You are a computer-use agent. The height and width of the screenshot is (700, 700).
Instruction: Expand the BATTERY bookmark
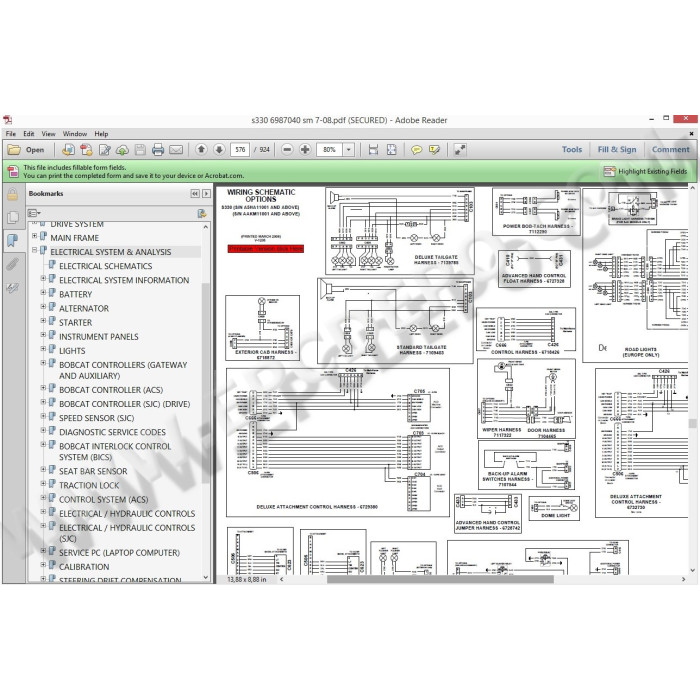coord(43,292)
